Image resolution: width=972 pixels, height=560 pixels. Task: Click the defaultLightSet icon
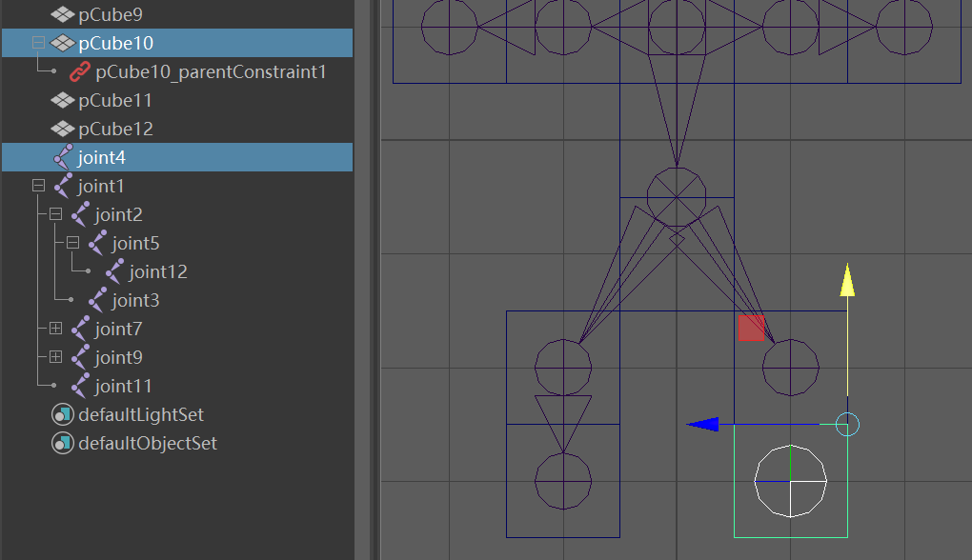(x=61, y=414)
